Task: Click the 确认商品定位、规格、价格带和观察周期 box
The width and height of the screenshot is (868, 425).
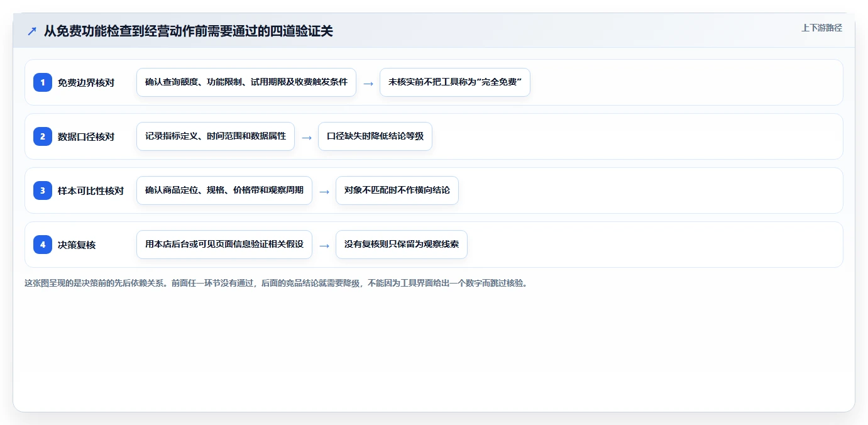Action: pyautogui.click(x=224, y=190)
